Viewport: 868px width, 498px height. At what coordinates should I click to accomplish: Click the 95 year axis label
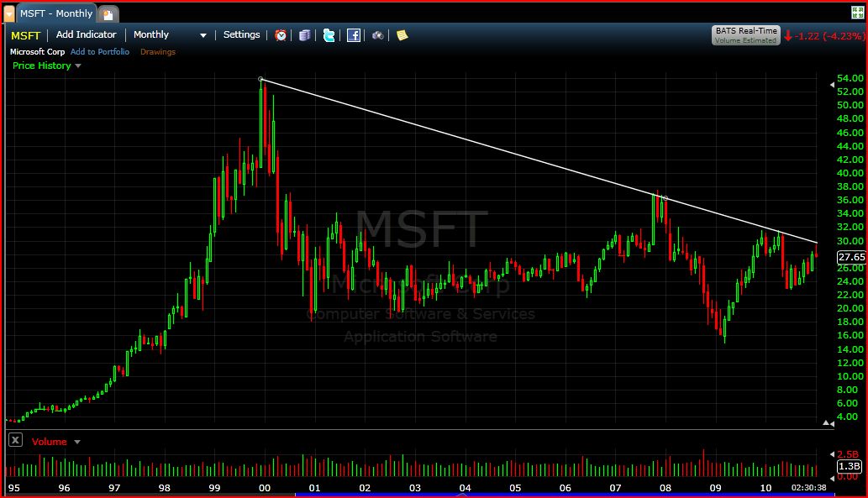(14, 488)
